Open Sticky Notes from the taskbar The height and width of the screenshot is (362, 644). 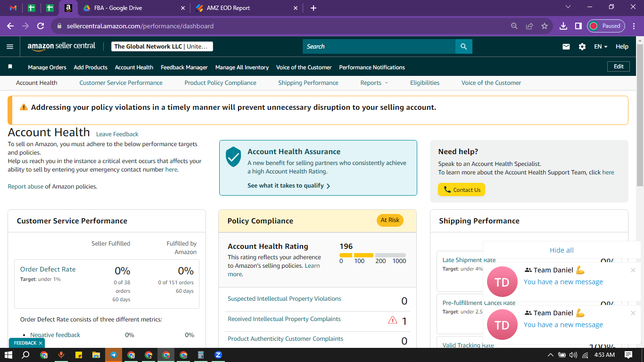point(79,355)
